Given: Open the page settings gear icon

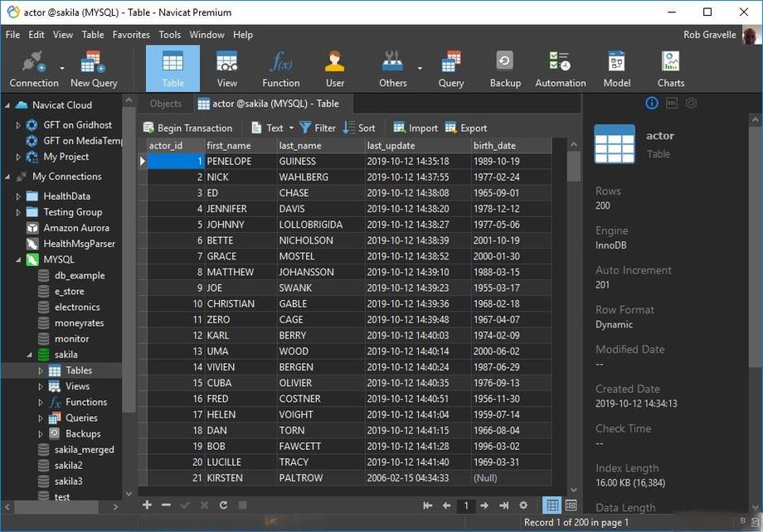Looking at the screenshot, I should click(x=523, y=505).
